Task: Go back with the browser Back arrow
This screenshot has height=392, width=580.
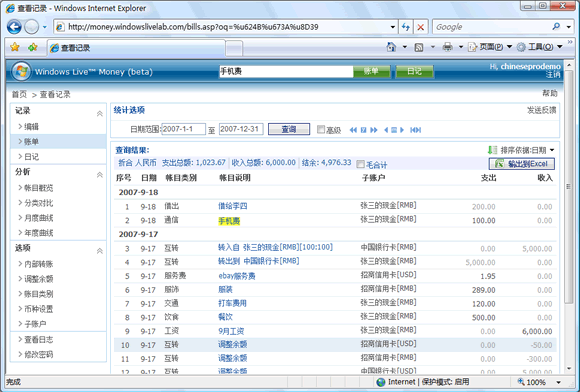Action: (x=14, y=27)
